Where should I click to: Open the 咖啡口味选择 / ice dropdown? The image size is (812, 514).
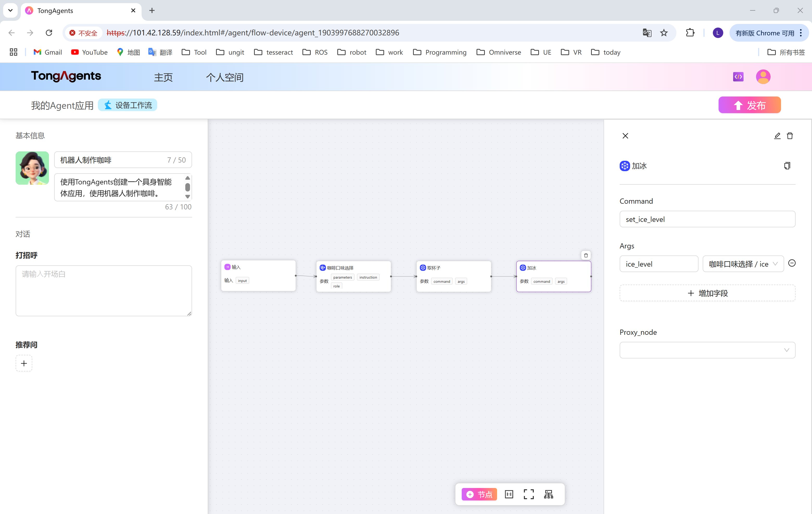[x=743, y=264]
